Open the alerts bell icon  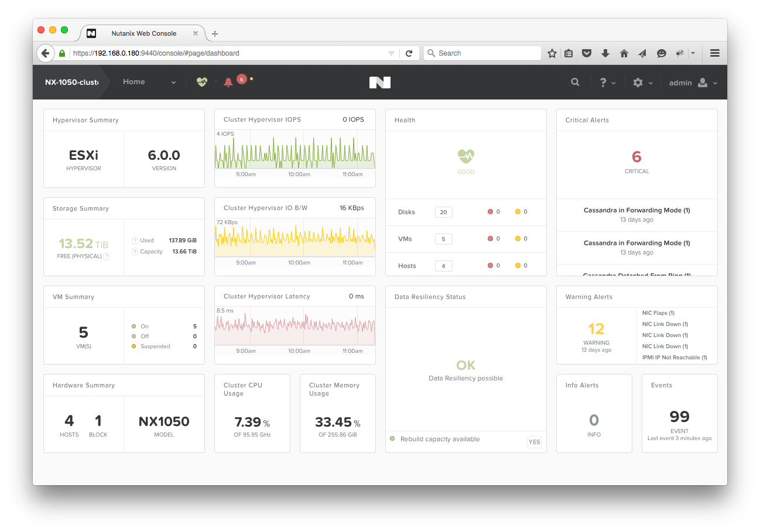tap(228, 83)
